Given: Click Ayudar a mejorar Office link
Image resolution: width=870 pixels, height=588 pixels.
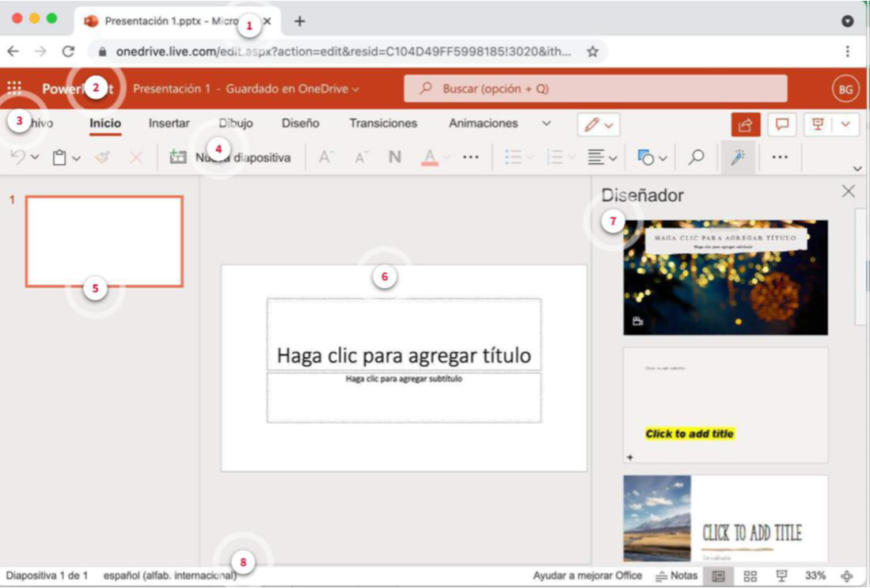Looking at the screenshot, I should [x=587, y=576].
